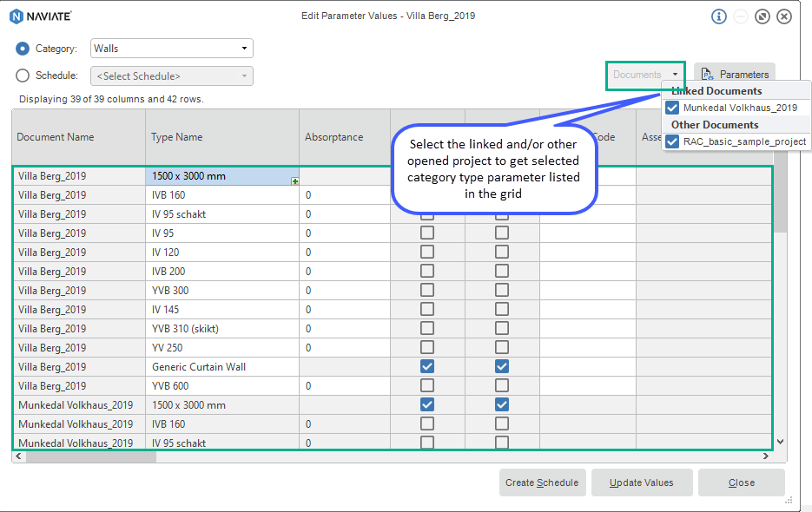Open the blue info icon
Image resolution: width=812 pixels, height=512 pixels.
pyautogui.click(x=718, y=16)
